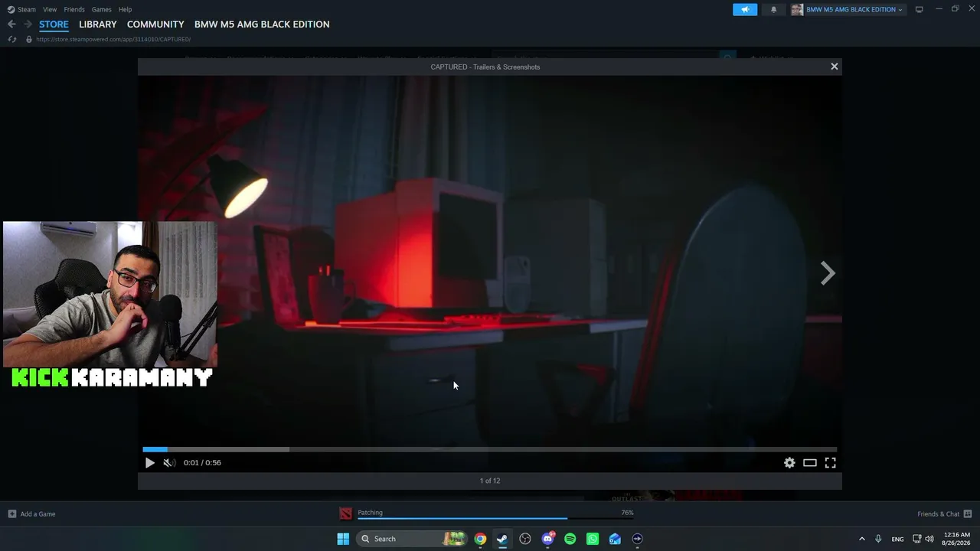The height and width of the screenshot is (551, 980).
Task: Expand the BMW M5 AMG BLACK EDITION account dropdown
Action: click(854, 9)
